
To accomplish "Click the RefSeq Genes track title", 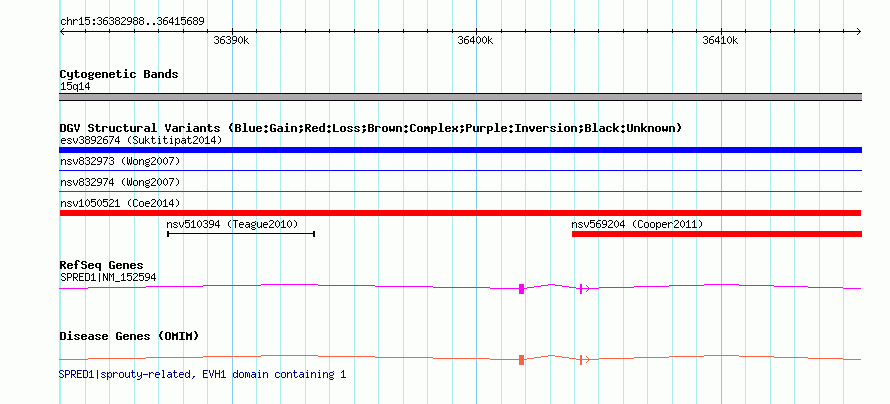I will 101,265.
